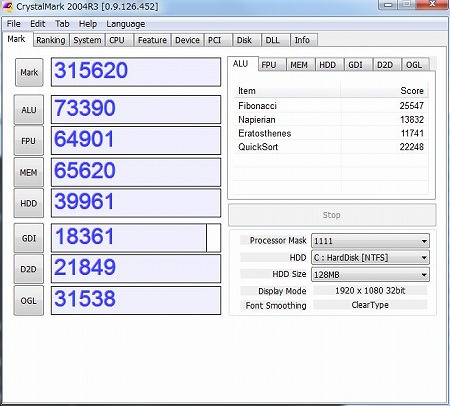Open the Edit menu
Screen dimensions: 450x406
click(x=37, y=24)
